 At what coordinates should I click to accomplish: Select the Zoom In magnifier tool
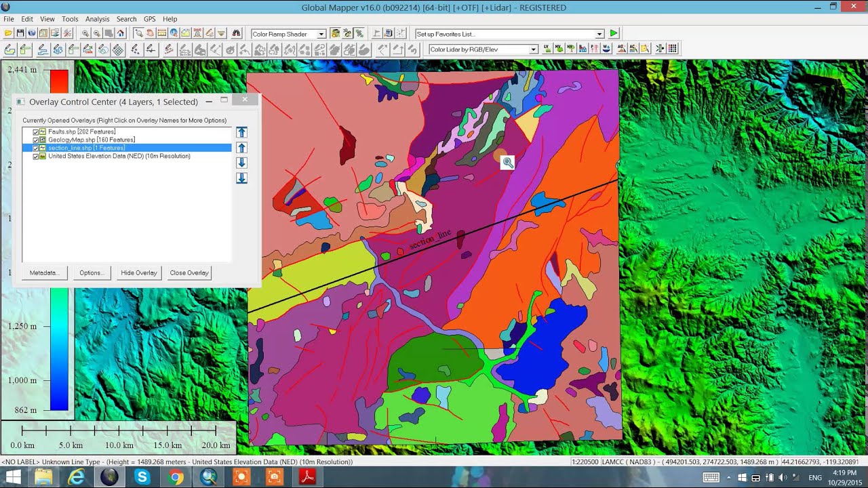coord(85,33)
